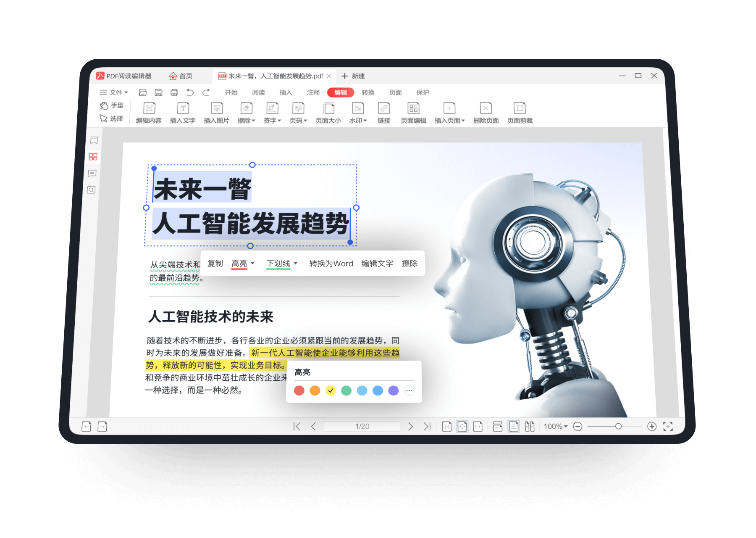This screenshot has width=756, height=538.
Task: Pick the red highlight color swatch
Action: (x=299, y=390)
